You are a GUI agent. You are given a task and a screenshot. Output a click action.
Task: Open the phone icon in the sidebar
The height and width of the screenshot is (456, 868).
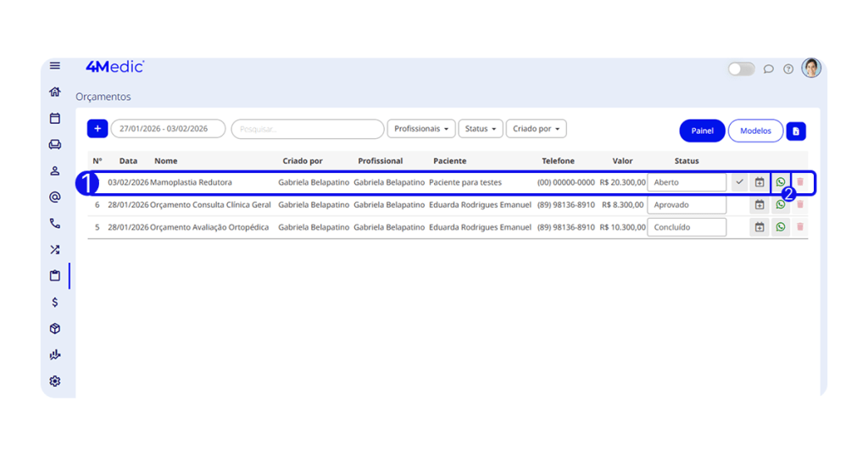55,224
